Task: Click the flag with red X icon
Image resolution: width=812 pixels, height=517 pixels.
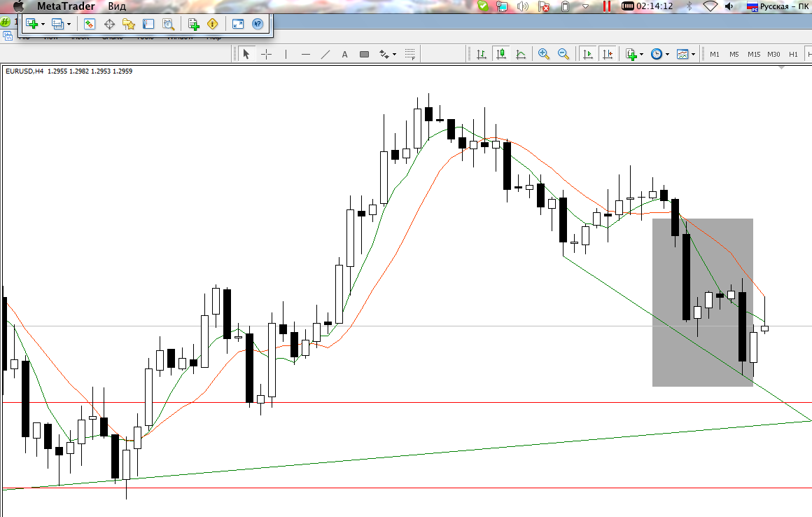Action: pyautogui.click(x=544, y=6)
